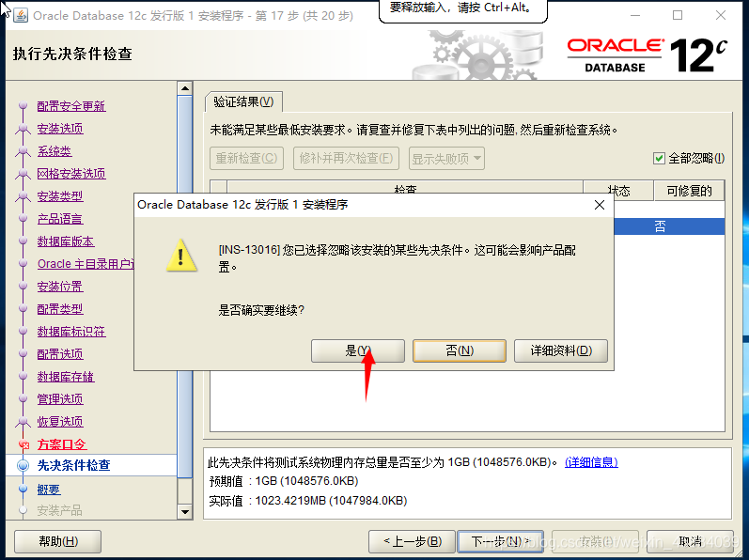The image size is (749, 560).
Task: Open the 详细信息 link
Action: pos(591,462)
